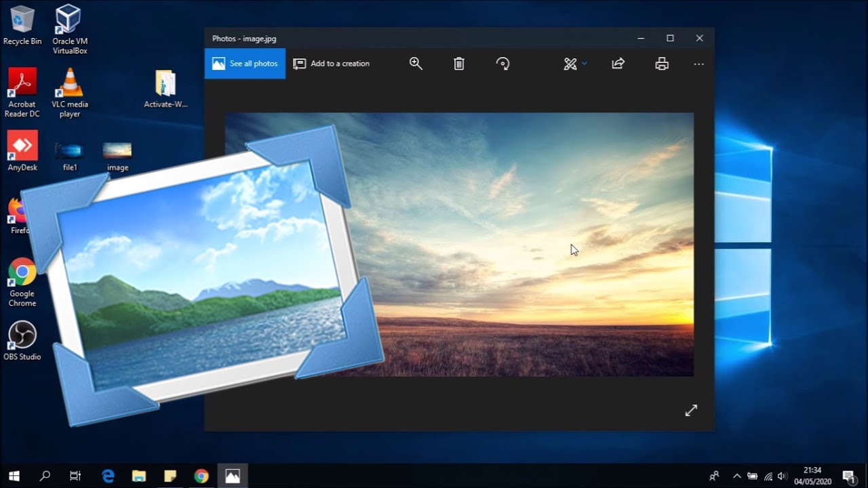Click the See all photos button
Screen dimensions: 868x488
[x=245, y=64]
